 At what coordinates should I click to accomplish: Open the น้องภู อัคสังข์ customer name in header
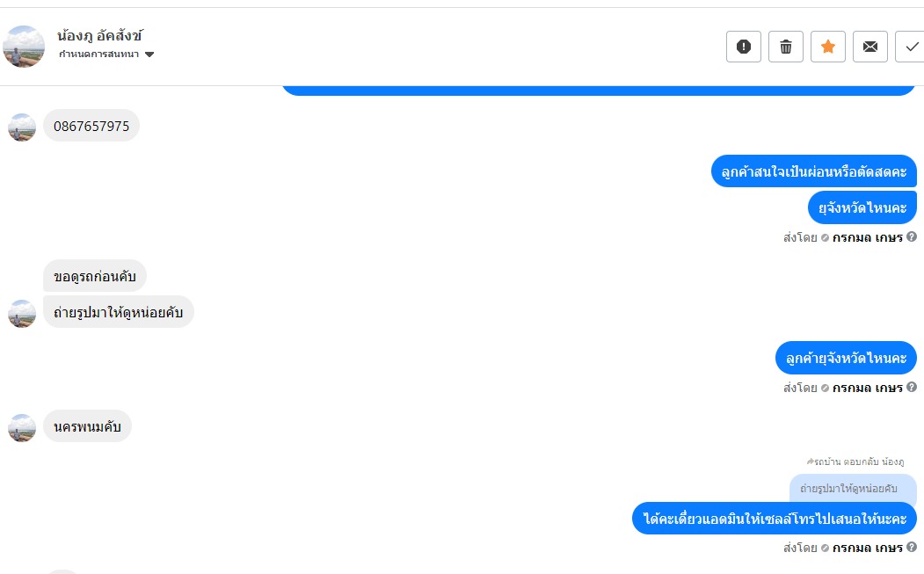(99, 36)
